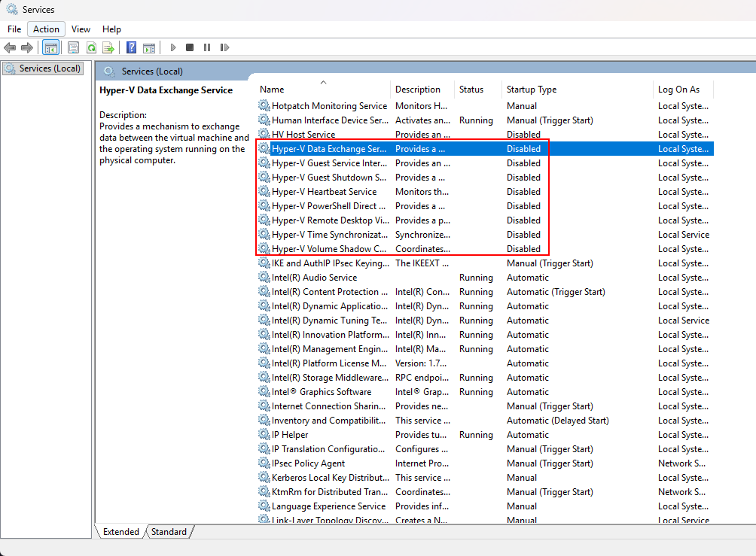
Task: Select Hyper-V Time Synchronization row
Action: tap(485, 234)
